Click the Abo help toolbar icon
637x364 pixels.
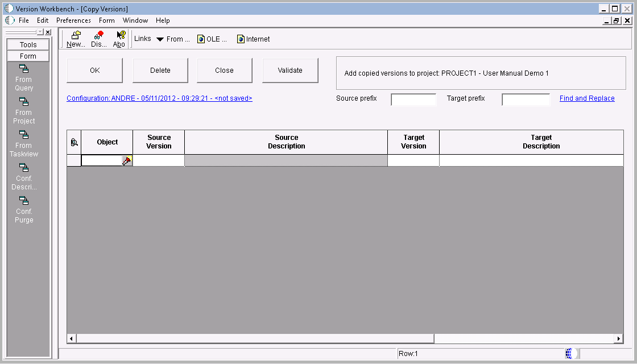pos(119,38)
